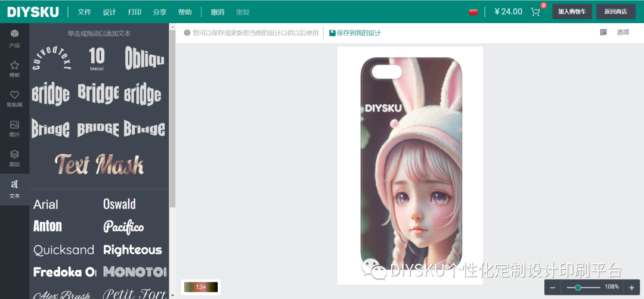Add the first Bridge text style in top row
Viewport: 644px width, 299px height.
coord(51,94)
